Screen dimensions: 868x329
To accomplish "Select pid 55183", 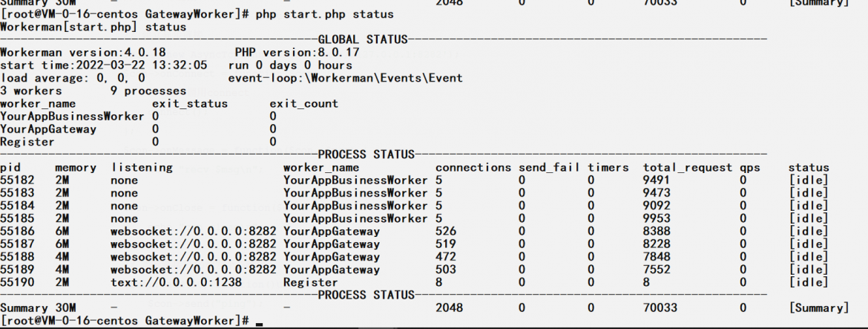I will 17,193.
